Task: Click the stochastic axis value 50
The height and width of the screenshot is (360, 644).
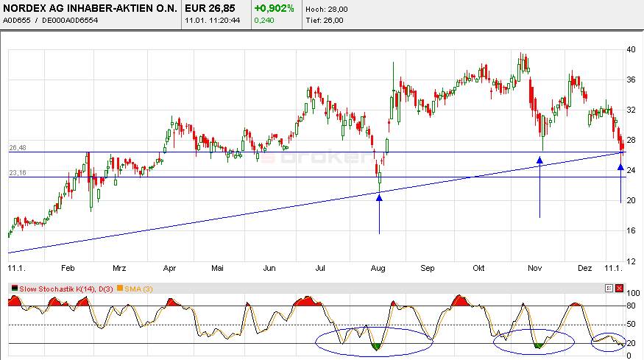Action: click(x=631, y=324)
